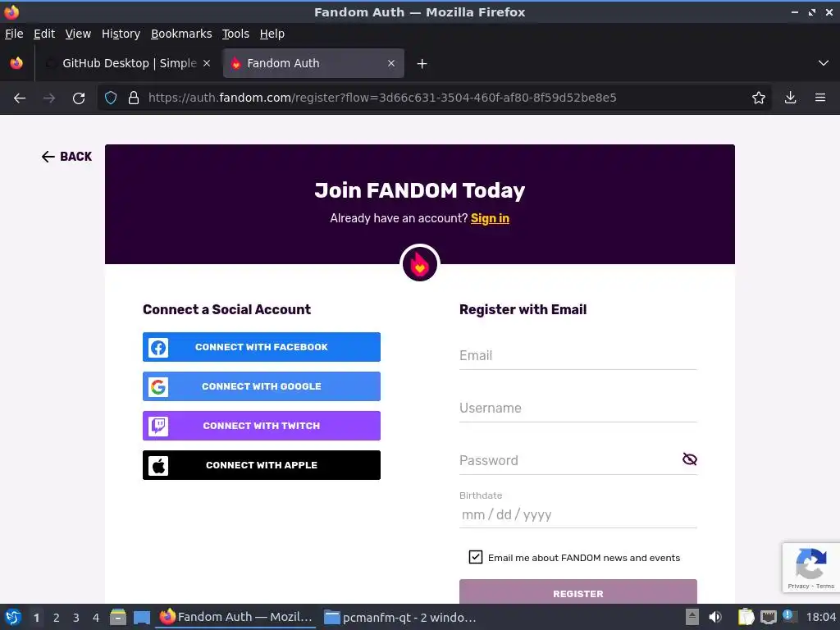Image resolution: width=840 pixels, height=630 pixels.
Task: Open the volume control tray icon
Action: click(714, 617)
